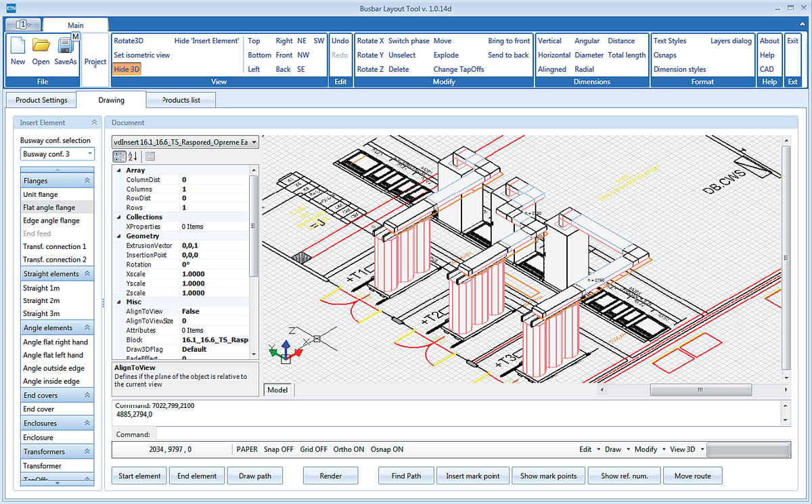Click Set isometric view
812x504 pixels.
(141, 55)
